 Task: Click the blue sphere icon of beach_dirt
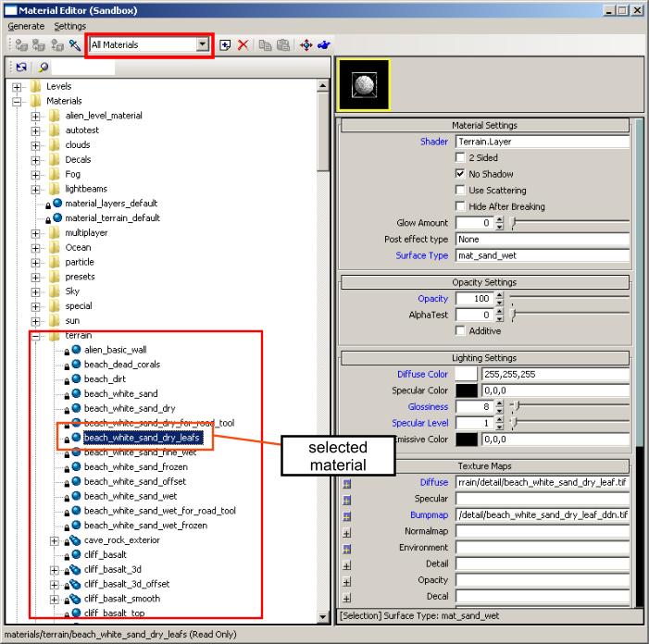(x=76, y=378)
